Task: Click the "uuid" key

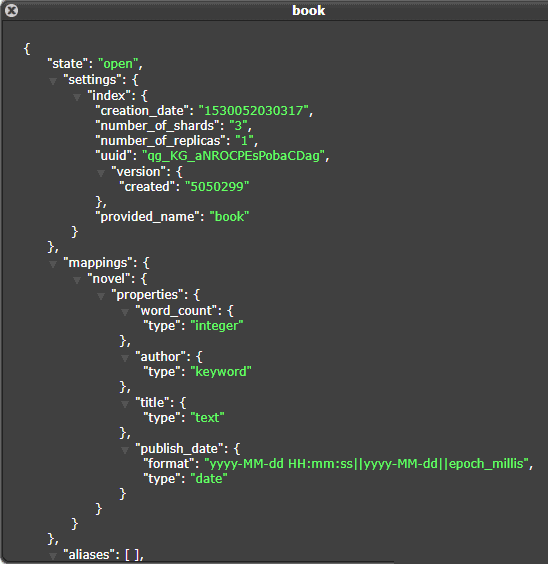Action: pos(114,156)
